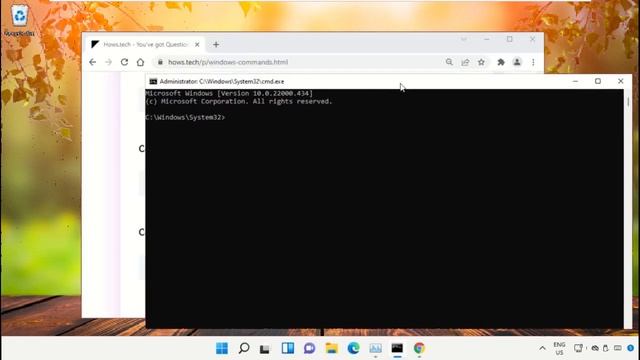The image size is (640, 360).
Task: Go back in the Chrome window
Action: 93,62
